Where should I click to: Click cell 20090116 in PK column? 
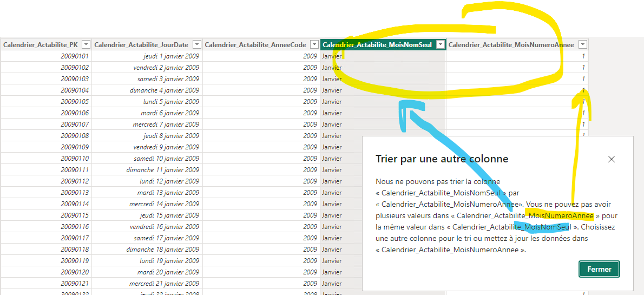[x=47, y=227]
